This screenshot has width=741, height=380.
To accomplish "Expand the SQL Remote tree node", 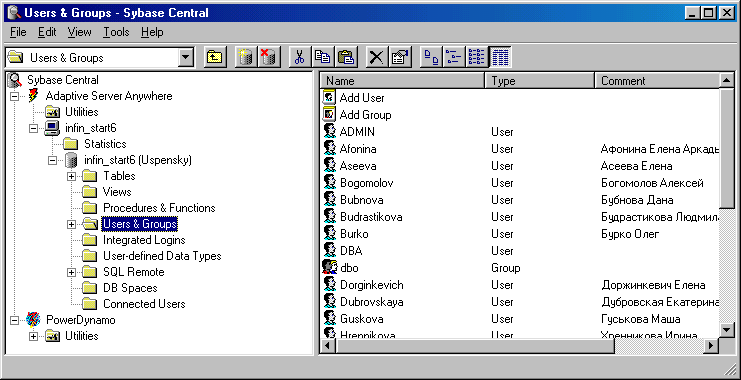I will 71,272.
